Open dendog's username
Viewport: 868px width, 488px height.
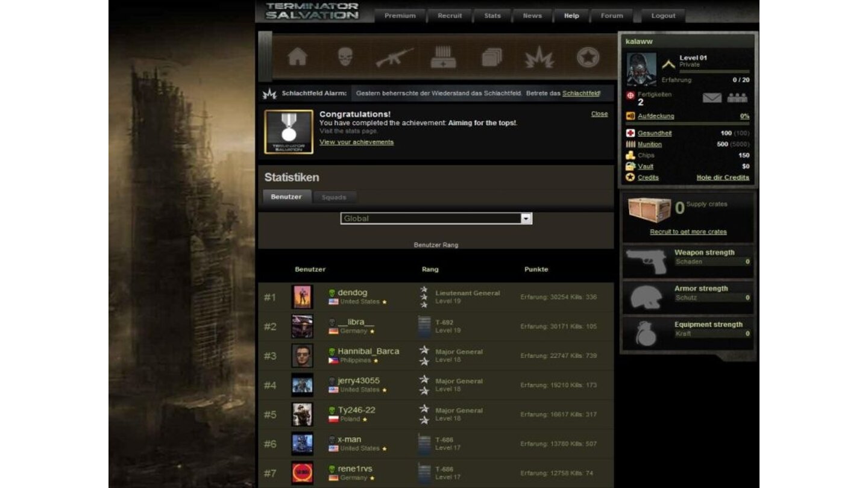[352, 293]
